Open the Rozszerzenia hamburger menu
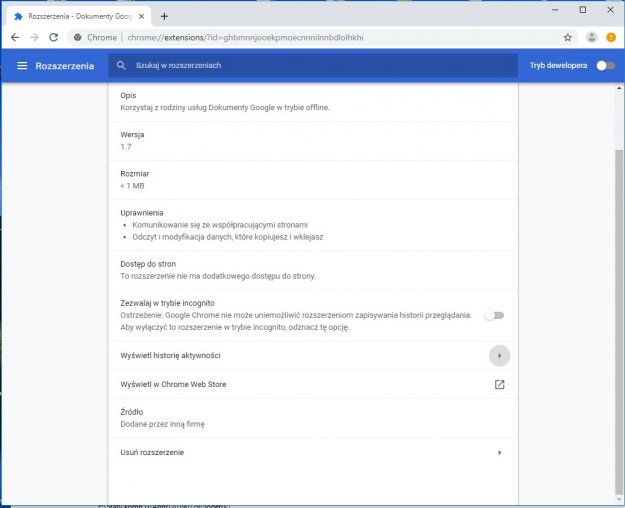The image size is (625, 508). [22, 66]
